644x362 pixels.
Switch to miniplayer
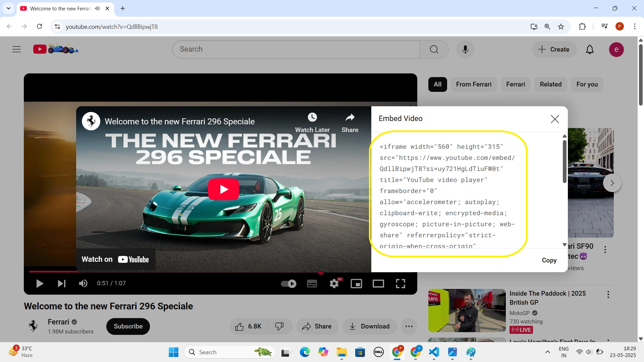356,284
